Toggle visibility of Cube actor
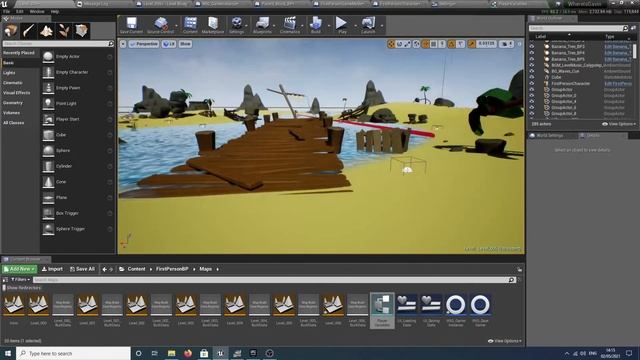Screen dimensions: 640x360 click(x=531, y=77)
